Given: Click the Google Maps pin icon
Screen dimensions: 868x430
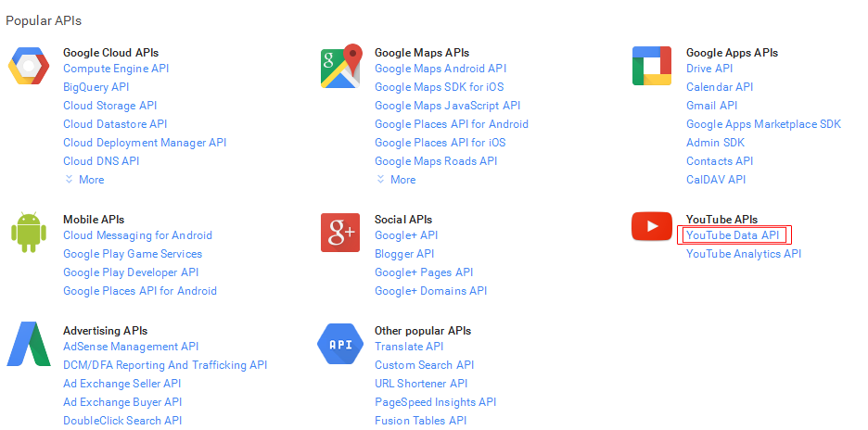Looking at the screenshot, I should (339, 67).
